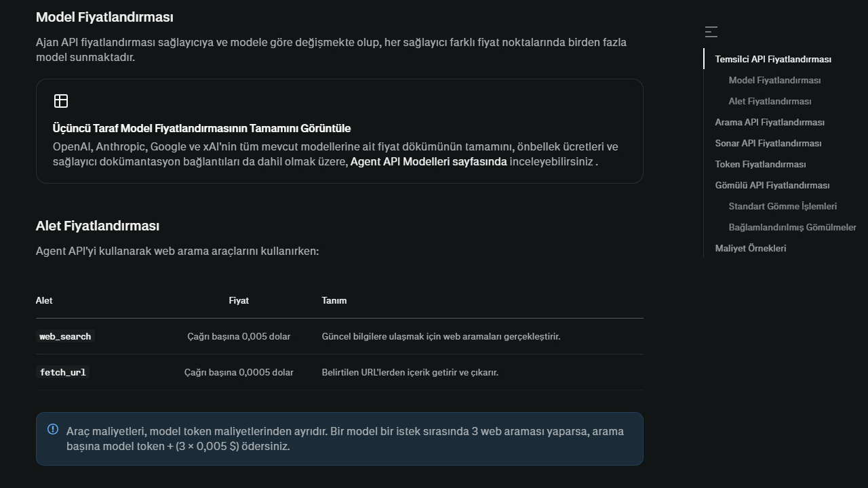Select Gömülü API Fiyatlandırması in contents
This screenshot has height=488, width=868.
(x=772, y=185)
